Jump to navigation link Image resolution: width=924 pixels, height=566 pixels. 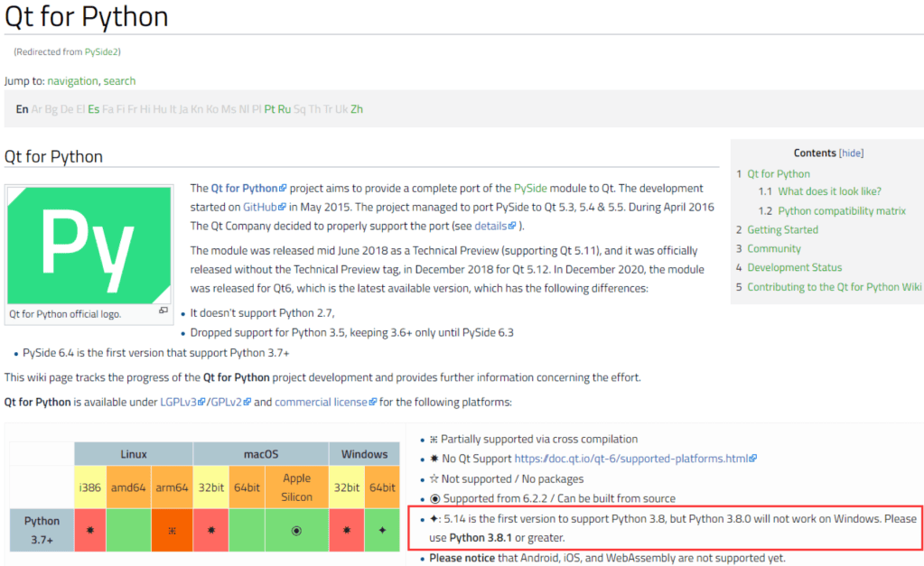pos(72,80)
